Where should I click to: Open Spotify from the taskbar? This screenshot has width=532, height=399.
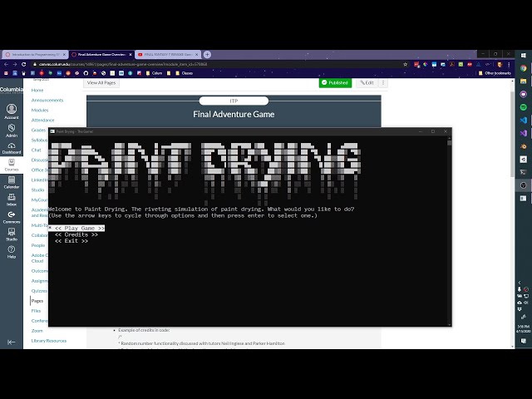click(x=523, y=107)
